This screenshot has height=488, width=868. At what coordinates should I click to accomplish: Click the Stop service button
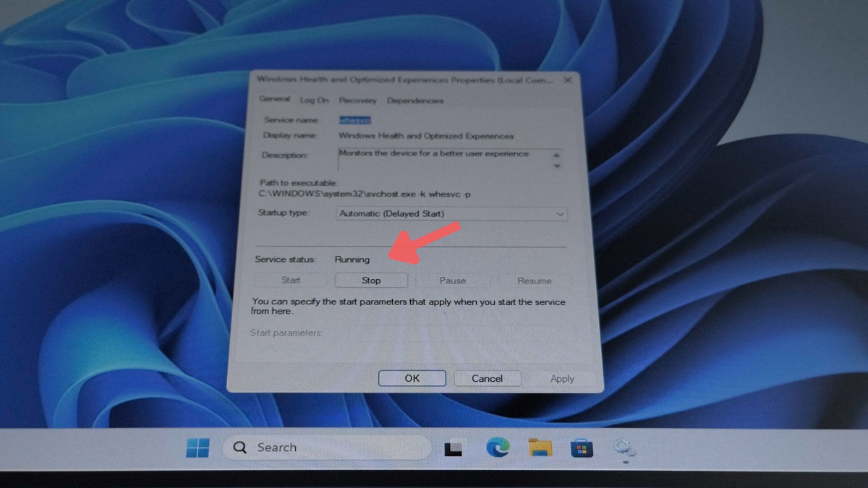[371, 280]
